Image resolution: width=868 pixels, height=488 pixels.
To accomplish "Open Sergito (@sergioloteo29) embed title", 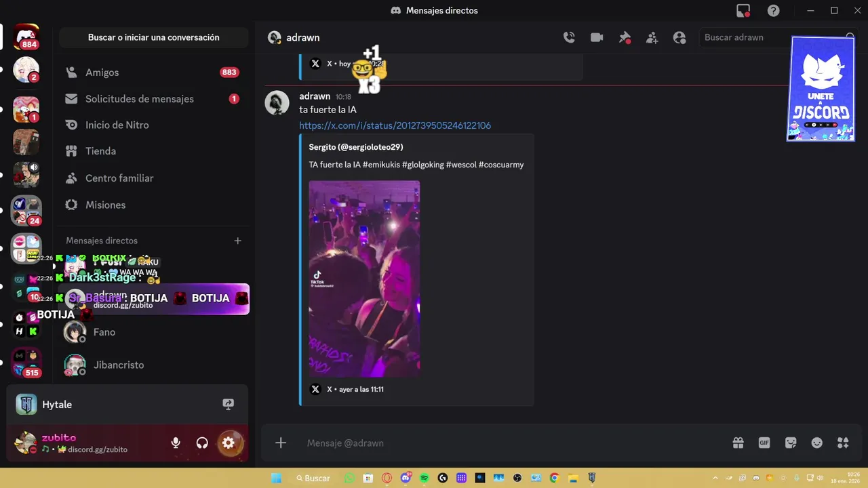I will [x=356, y=147].
